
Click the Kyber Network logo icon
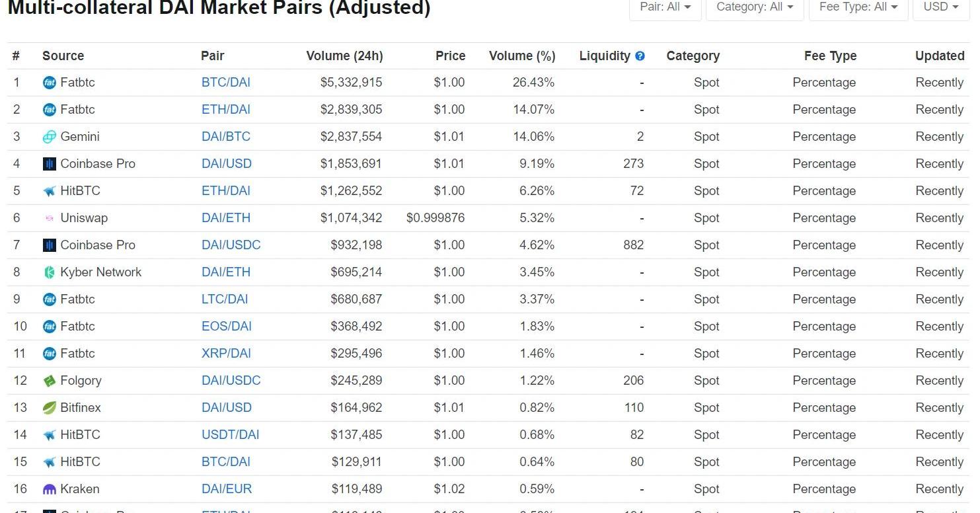(50, 272)
